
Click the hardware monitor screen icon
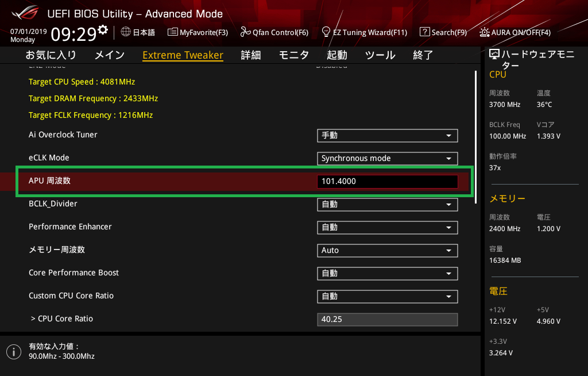click(x=494, y=55)
